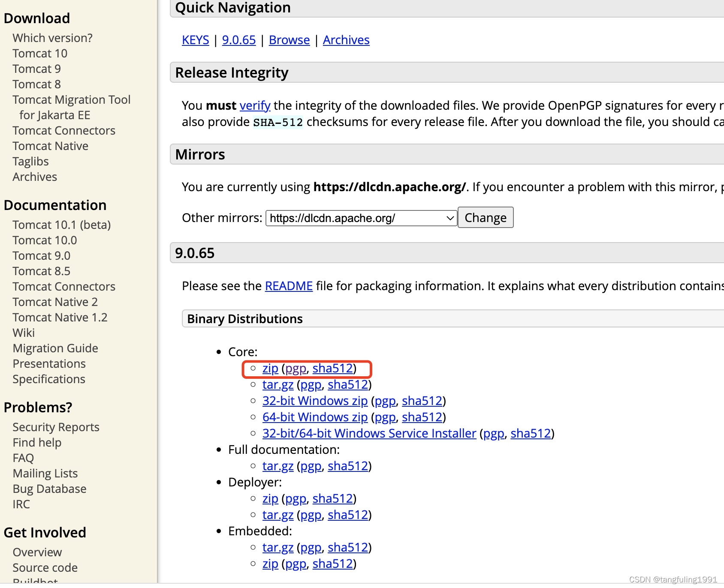Open Presentations in sidebar
The width and height of the screenshot is (724, 588).
click(x=49, y=364)
